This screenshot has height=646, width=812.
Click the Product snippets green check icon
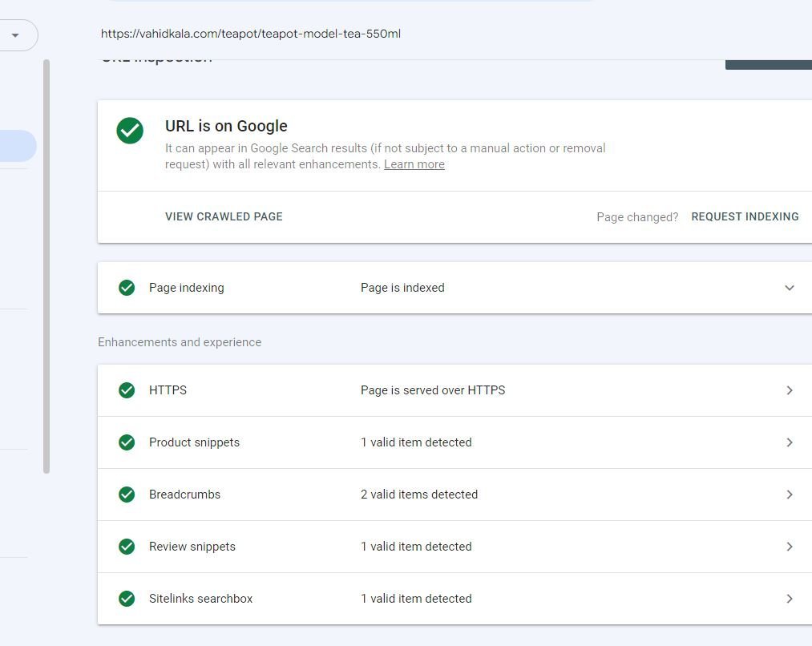[127, 442]
